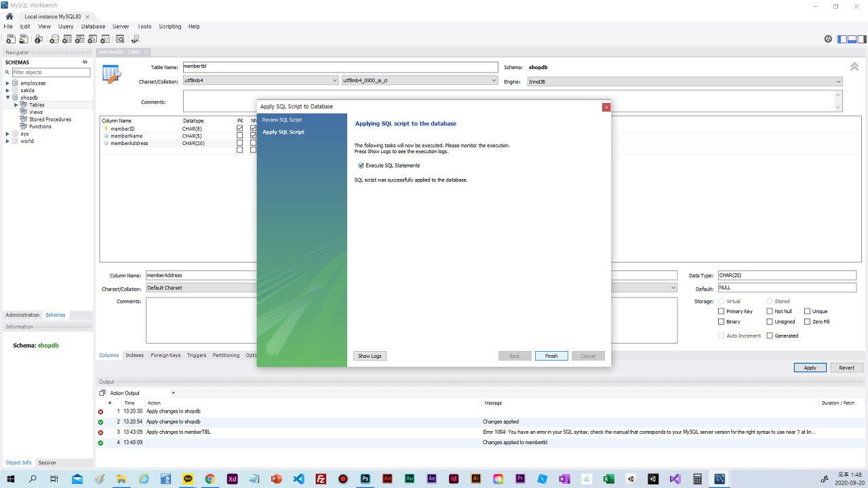Refresh the SCHEMAS list

click(85, 62)
